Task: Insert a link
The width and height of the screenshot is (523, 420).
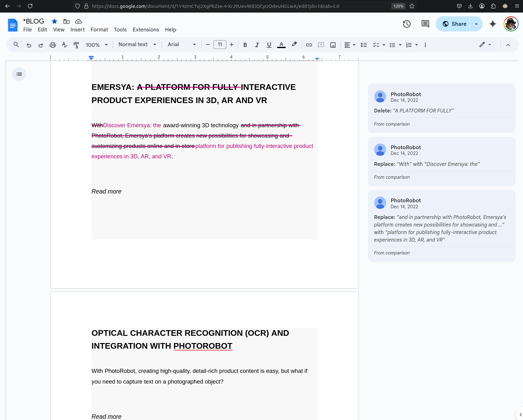Action: click(x=309, y=45)
